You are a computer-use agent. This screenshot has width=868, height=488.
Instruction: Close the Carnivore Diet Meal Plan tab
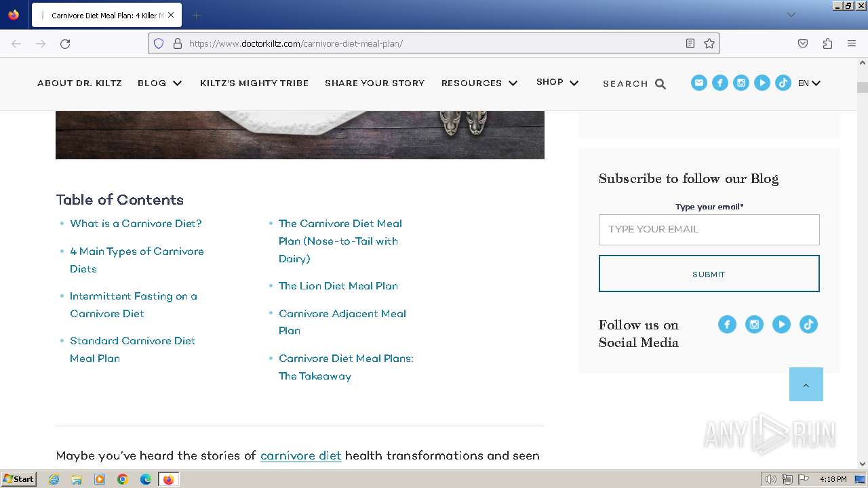coord(171,15)
